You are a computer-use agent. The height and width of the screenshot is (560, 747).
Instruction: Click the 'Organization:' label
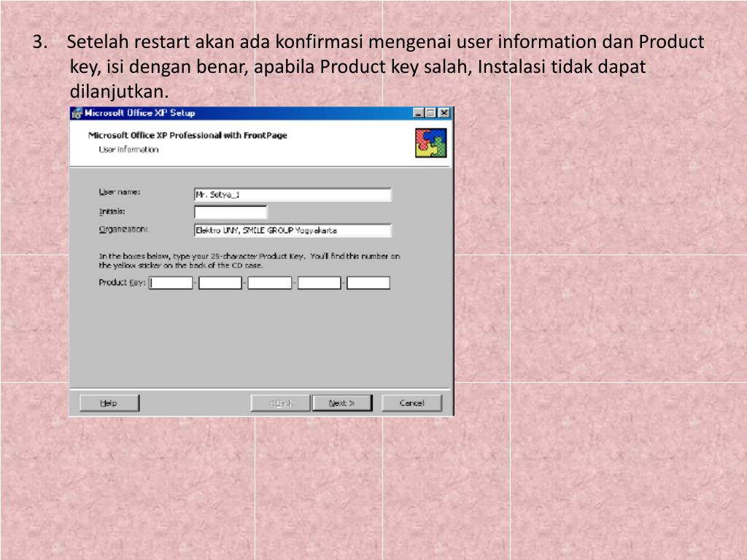pyautogui.click(x=123, y=230)
